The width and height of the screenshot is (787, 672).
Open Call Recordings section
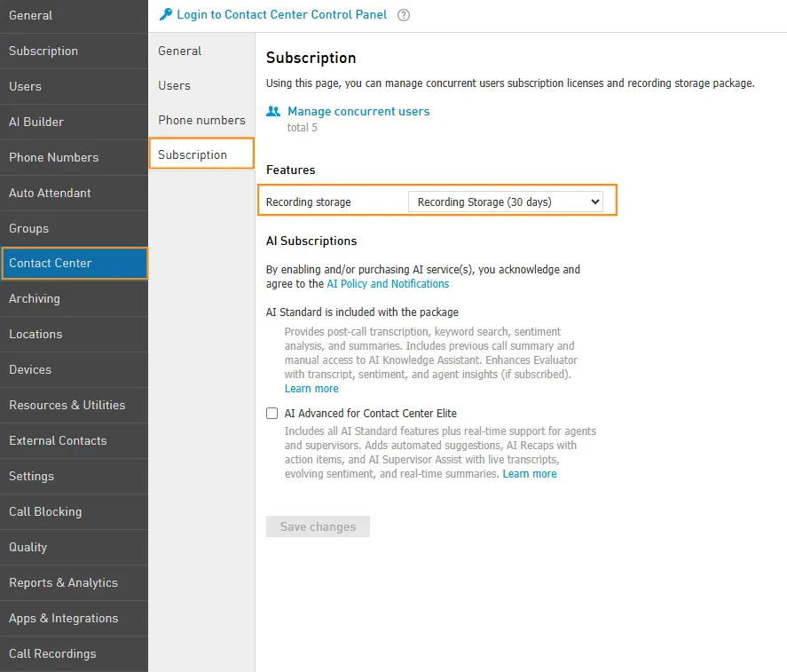74,654
